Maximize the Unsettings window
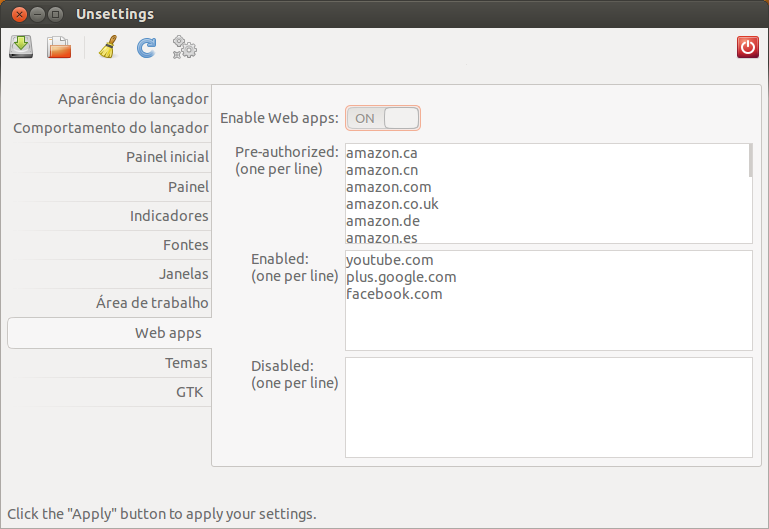 (55, 14)
